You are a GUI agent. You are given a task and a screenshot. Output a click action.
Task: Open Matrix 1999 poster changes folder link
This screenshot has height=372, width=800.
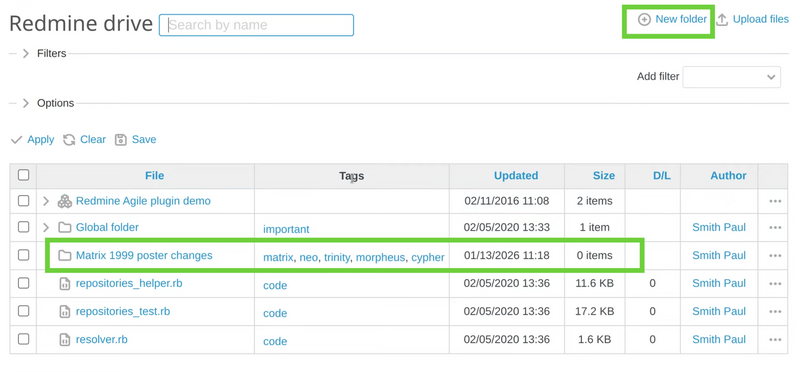(144, 255)
